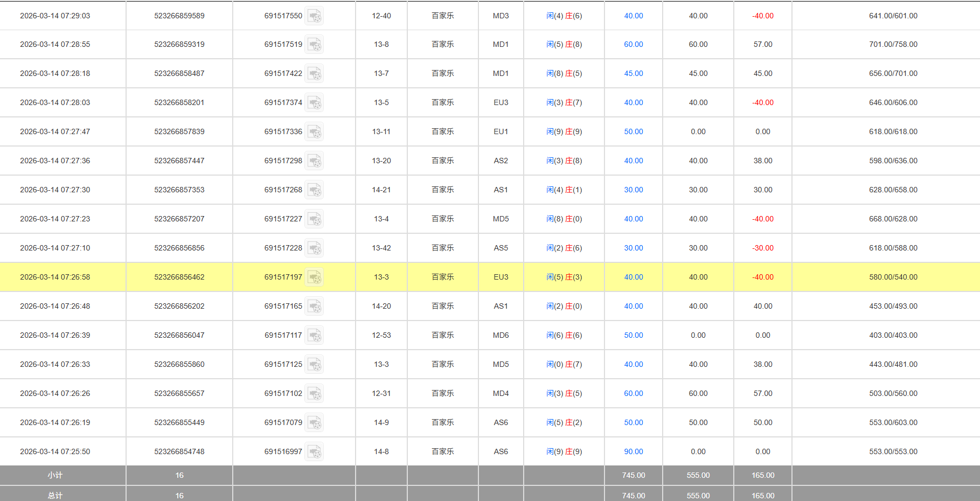Click the blue 90.00 amount in bottom row
Screen dimensions: 980x501
[633, 451]
